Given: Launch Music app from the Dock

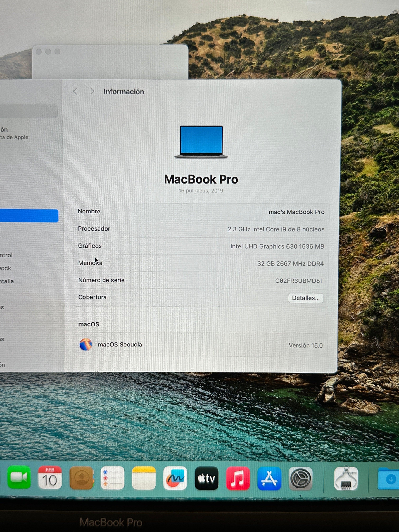Looking at the screenshot, I should coord(238,478).
